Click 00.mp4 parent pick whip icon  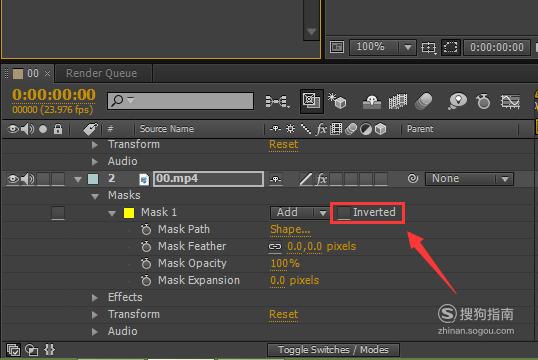coord(413,178)
